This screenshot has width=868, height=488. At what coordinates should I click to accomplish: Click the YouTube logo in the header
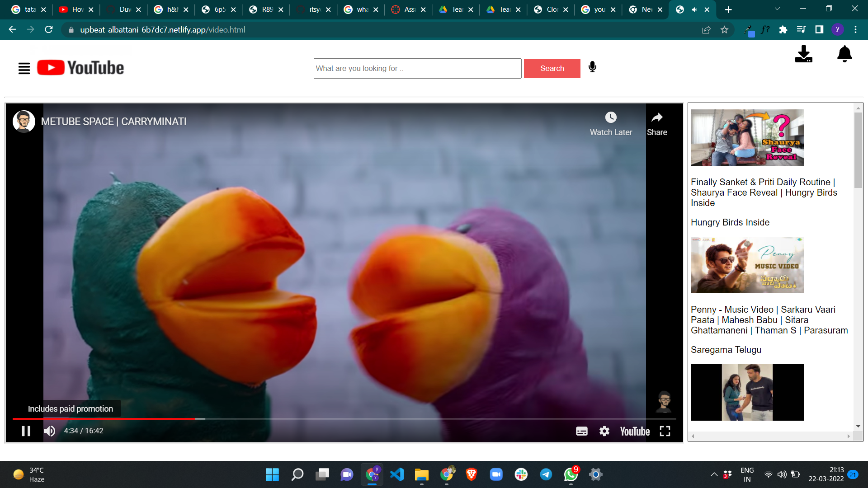click(80, 67)
